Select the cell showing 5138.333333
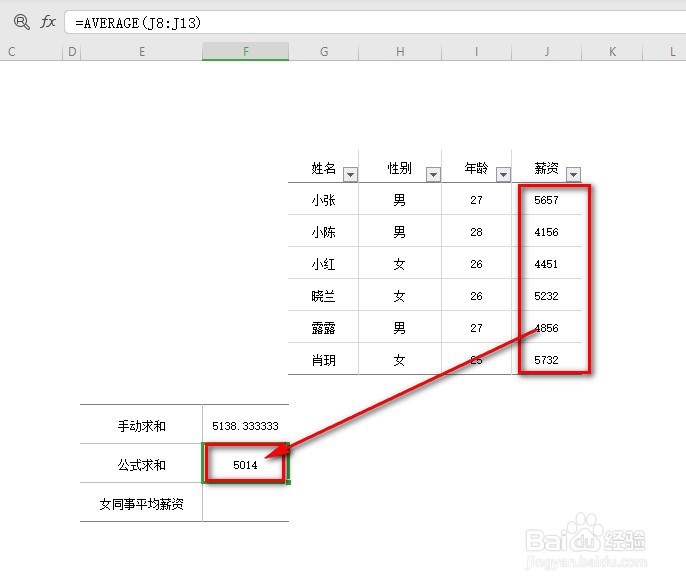This screenshot has width=686, height=586. (x=245, y=425)
